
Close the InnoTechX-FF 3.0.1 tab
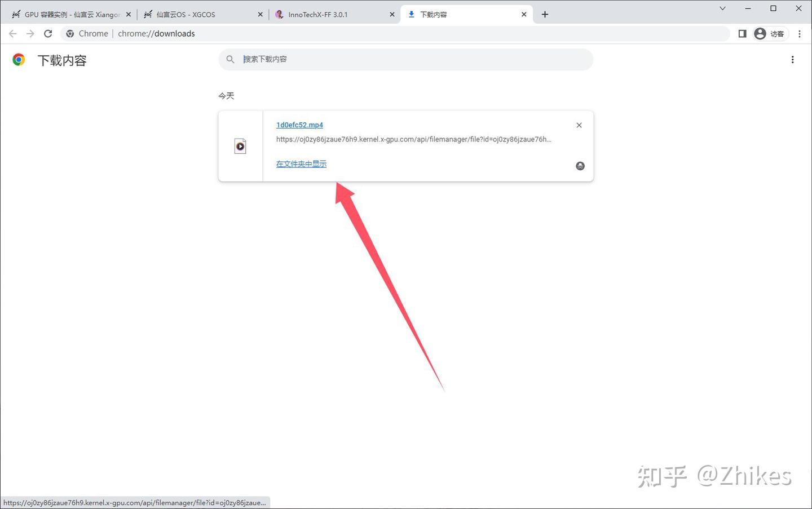coord(392,15)
